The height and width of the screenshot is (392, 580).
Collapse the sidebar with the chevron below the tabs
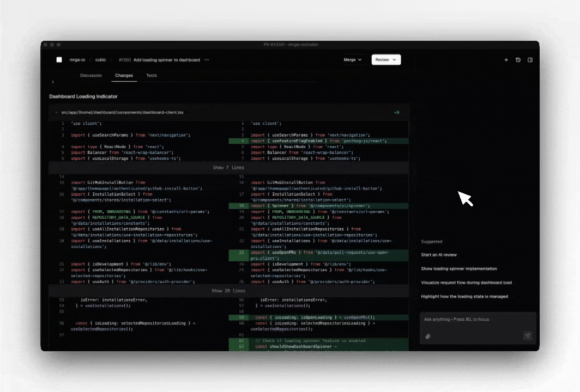click(53, 82)
